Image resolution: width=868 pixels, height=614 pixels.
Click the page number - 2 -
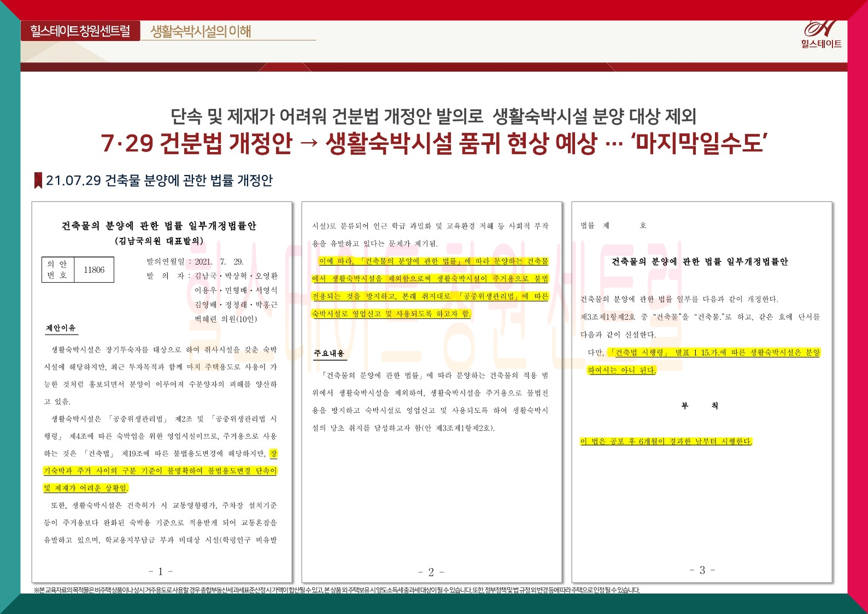point(431,572)
